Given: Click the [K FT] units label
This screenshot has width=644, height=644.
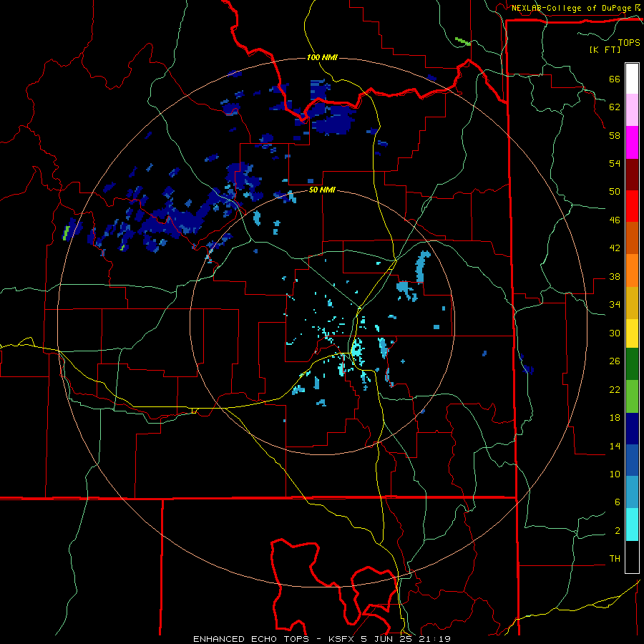Looking at the screenshot, I should [x=605, y=49].
